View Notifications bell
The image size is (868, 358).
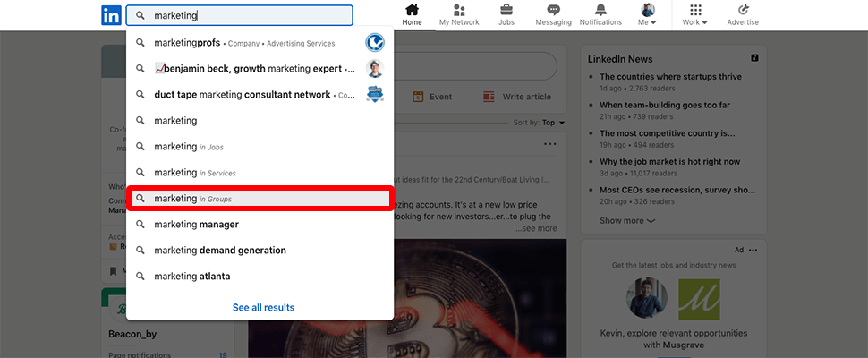coord(600,15)
